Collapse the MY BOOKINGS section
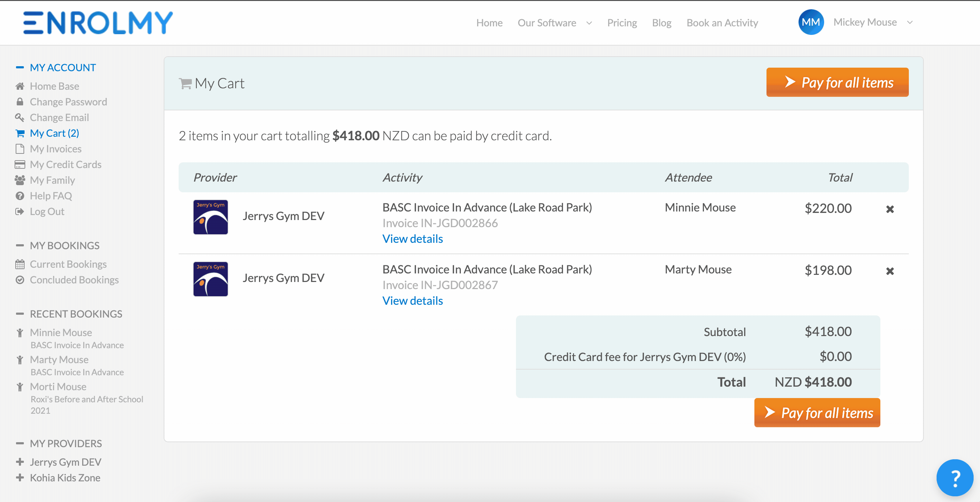This screenshot has width=980, height=502. coord(20,245)
